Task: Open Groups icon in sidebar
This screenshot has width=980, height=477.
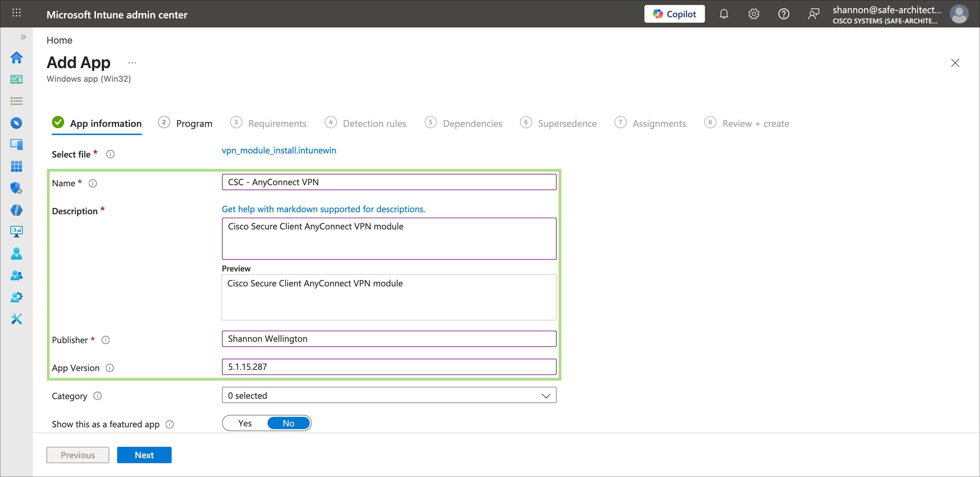Action: click(x=16, y=275)
